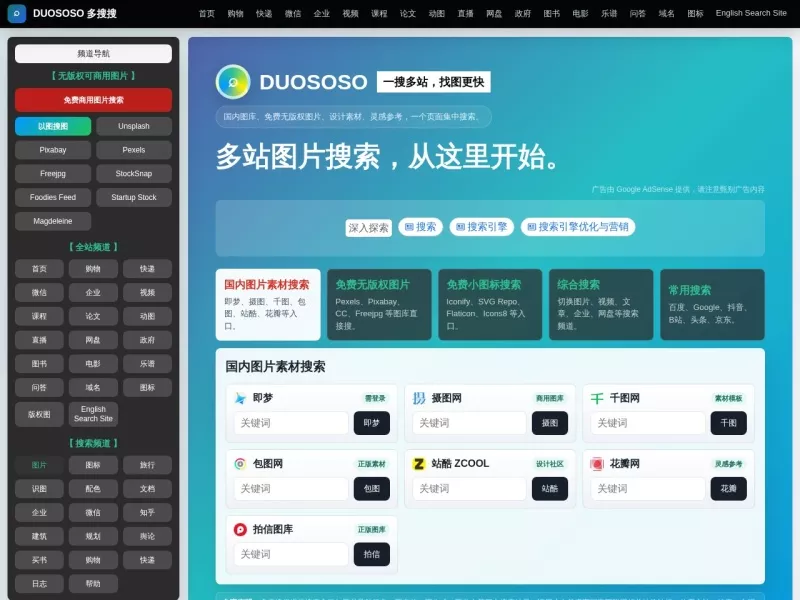Click the 包图网 site icon

(x=240, y=464)
